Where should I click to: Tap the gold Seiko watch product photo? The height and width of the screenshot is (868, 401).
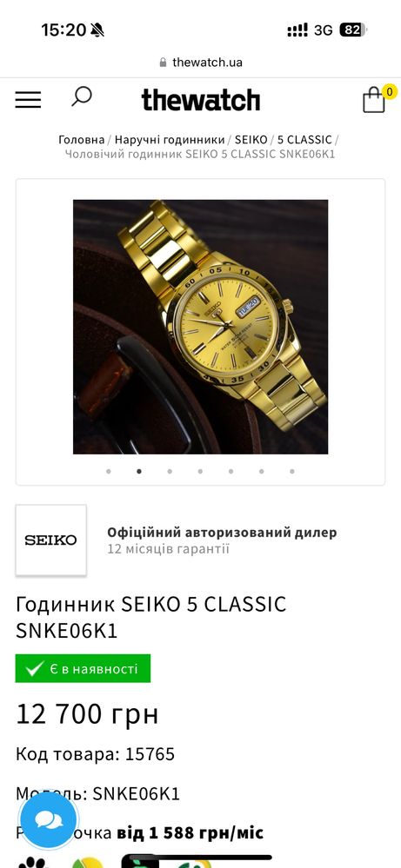click(200, 327)
